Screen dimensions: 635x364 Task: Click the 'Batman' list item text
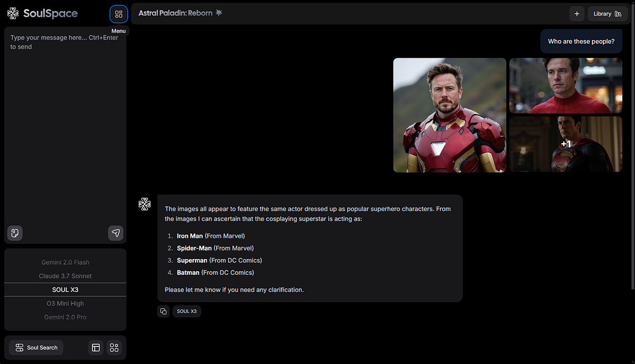(x=215, y=272)
